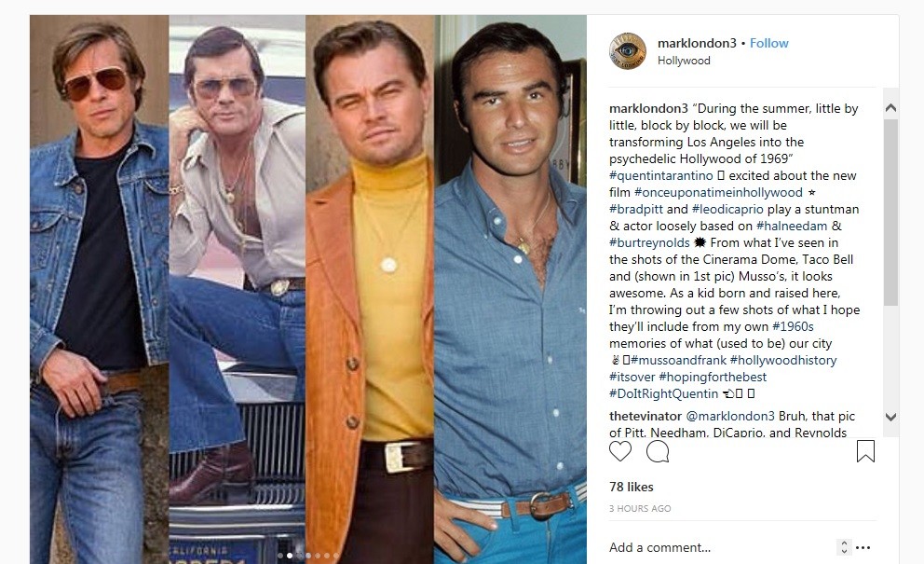Save the post with the bookmark icon
This screenshot has height=564, width=924.
pos(865,451)
